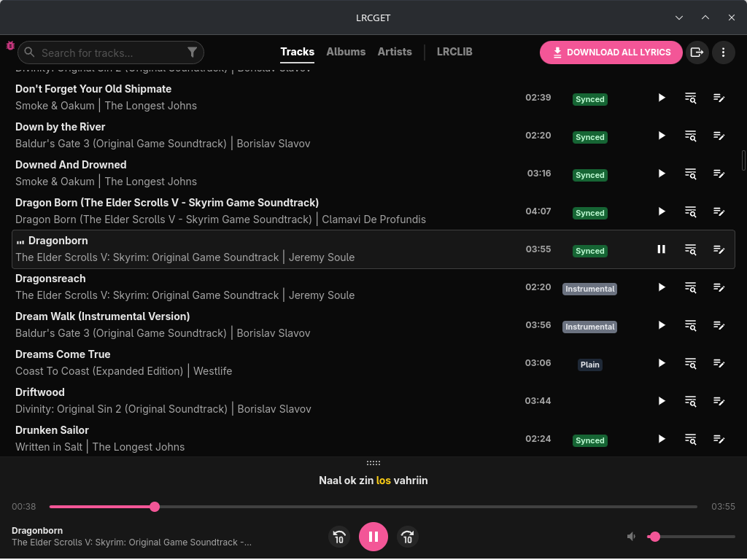Click Instrumental badge on Dragonsreach
Image resolution: width=747 pixels, height=560 pixels.
(x=589, y=289)
